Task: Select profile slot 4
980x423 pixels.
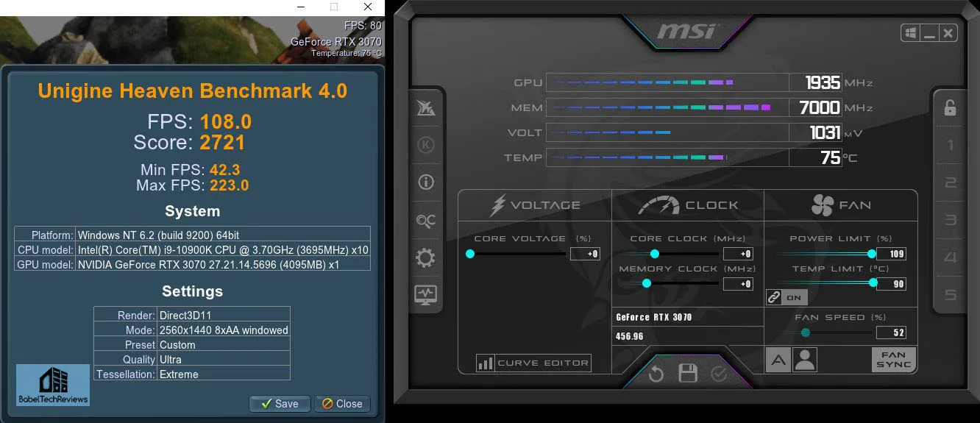Action: 950,257
